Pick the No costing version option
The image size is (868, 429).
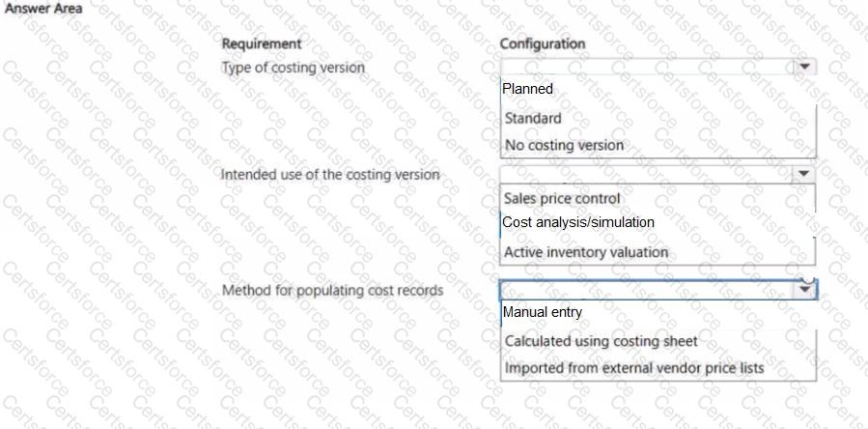coord(564,145)
